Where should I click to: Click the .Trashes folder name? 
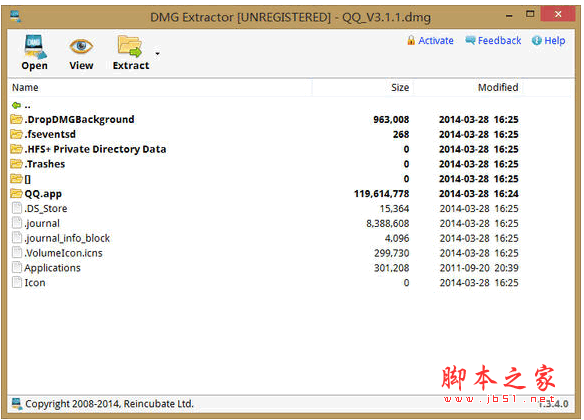coord(45,164)
